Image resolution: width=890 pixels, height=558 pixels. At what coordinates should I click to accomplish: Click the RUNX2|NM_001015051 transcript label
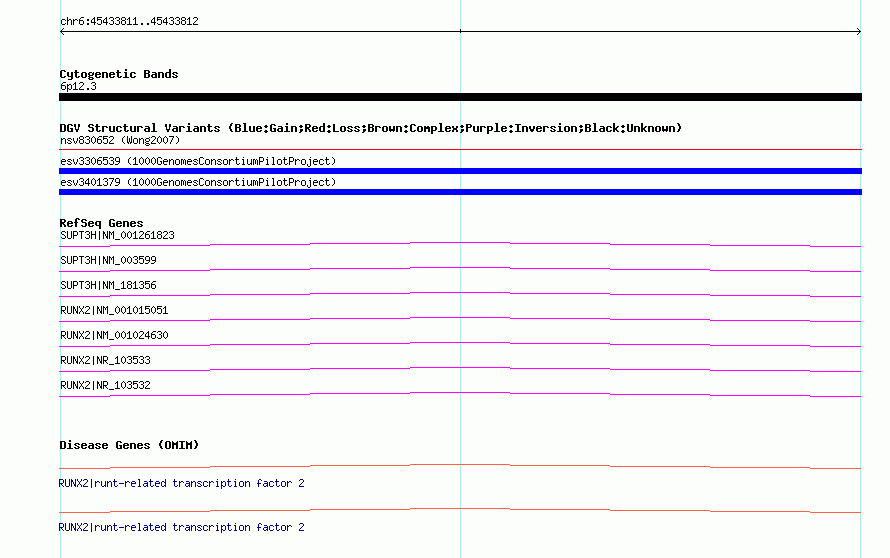[x=114, y=310]
